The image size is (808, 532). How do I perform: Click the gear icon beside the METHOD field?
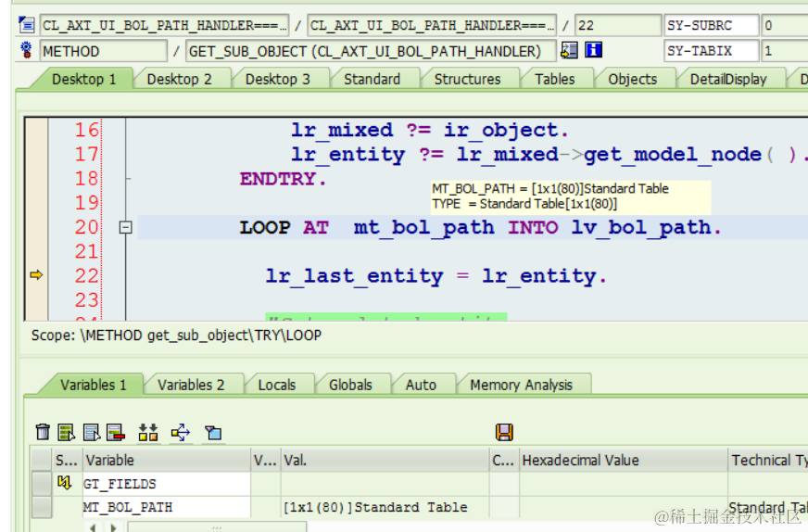pos(26,50)
